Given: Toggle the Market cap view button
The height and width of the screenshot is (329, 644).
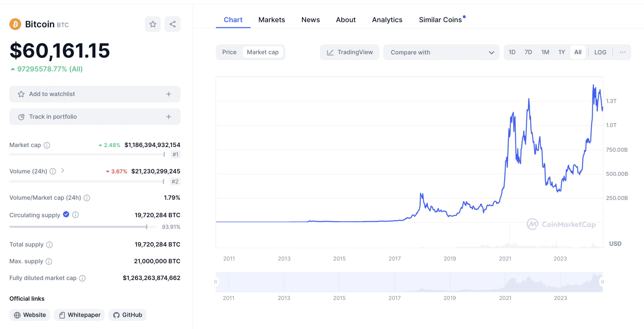Looking at the screenshot, I should (x=262, y=52).
